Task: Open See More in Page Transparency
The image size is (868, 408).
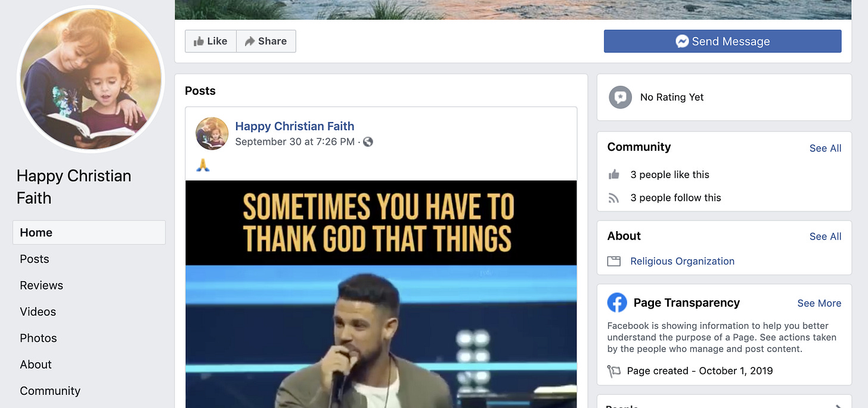Action: tap(819, 303)
